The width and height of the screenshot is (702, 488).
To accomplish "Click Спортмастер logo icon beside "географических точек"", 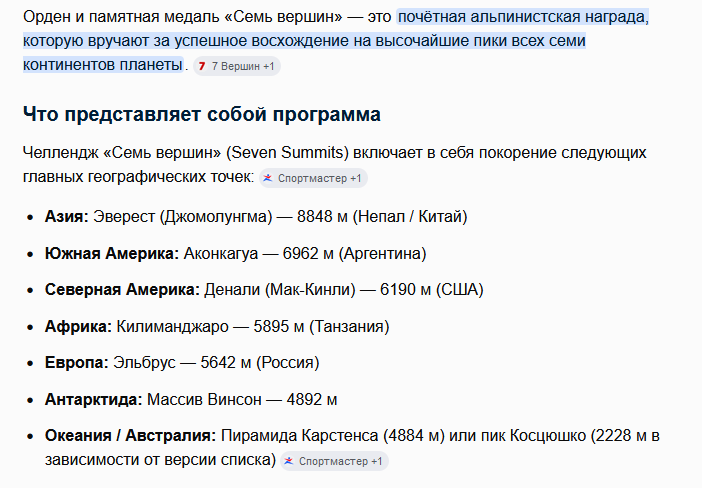I will coord(268,178).
